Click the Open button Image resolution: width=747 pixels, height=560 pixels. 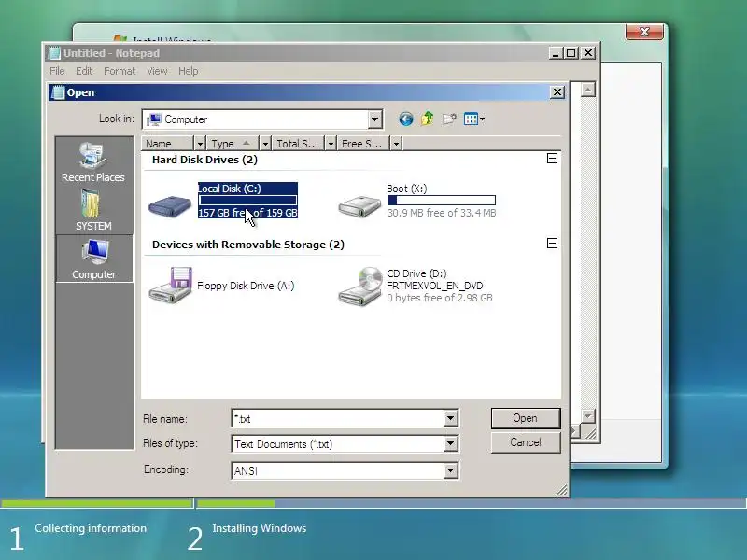click(x=526, y=418)
